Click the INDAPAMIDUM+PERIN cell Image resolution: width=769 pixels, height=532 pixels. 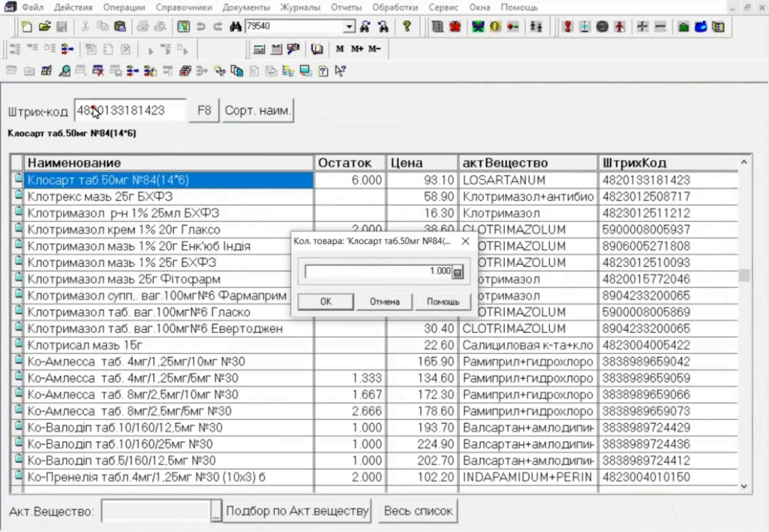click(x=528, y=477)
